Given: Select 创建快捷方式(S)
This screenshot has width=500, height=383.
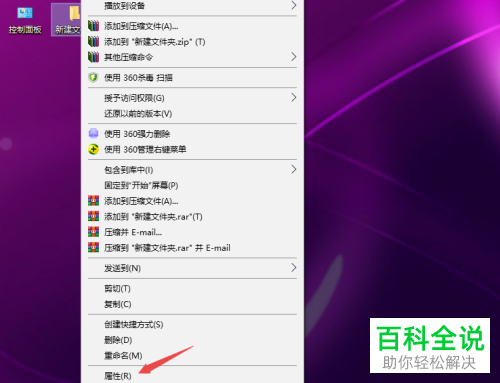Looking at the screenshot, I should 192,325.
